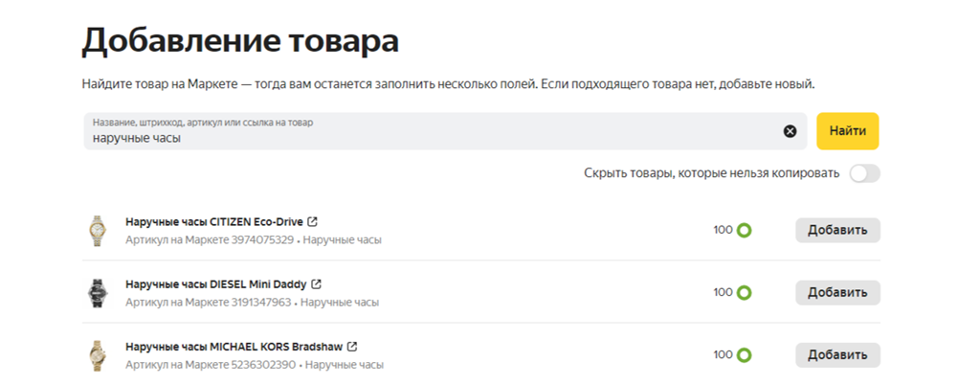Open the DIESEL watch product thumbnail
The image size is (980, 384).
97,293
